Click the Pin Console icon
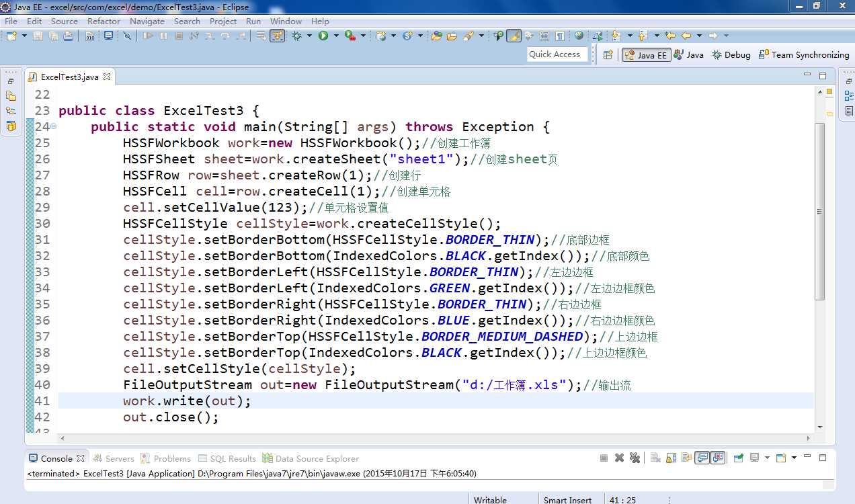Viewport: 855px width, 504px height. tap(738, 458)
